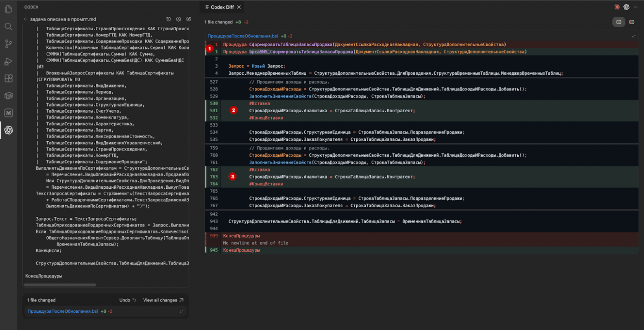Collapse the ПроцедураПослеОбновления.bsl diff section
644x330 pixels.
tap(633, 36)
